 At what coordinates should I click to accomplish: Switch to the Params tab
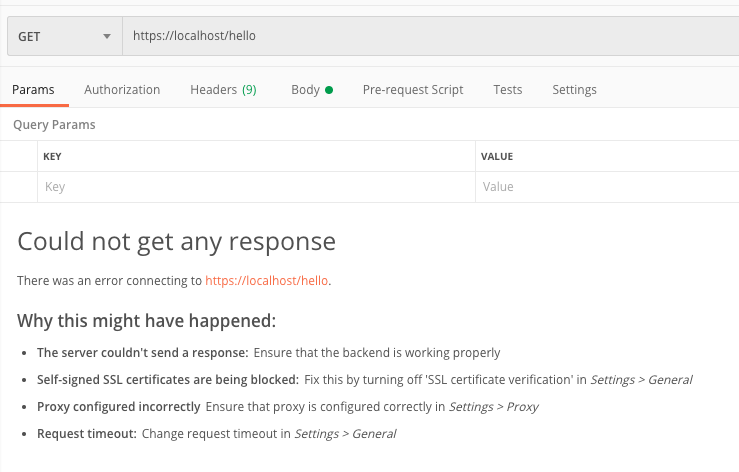tap(33, 90)
